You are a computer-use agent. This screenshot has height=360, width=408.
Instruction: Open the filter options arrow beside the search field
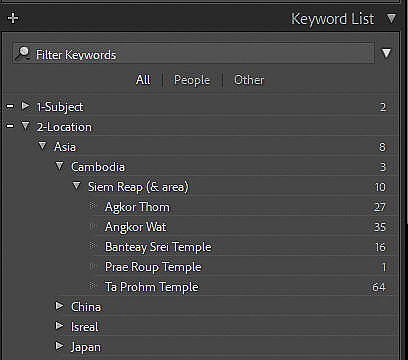(x=386, y=53)
